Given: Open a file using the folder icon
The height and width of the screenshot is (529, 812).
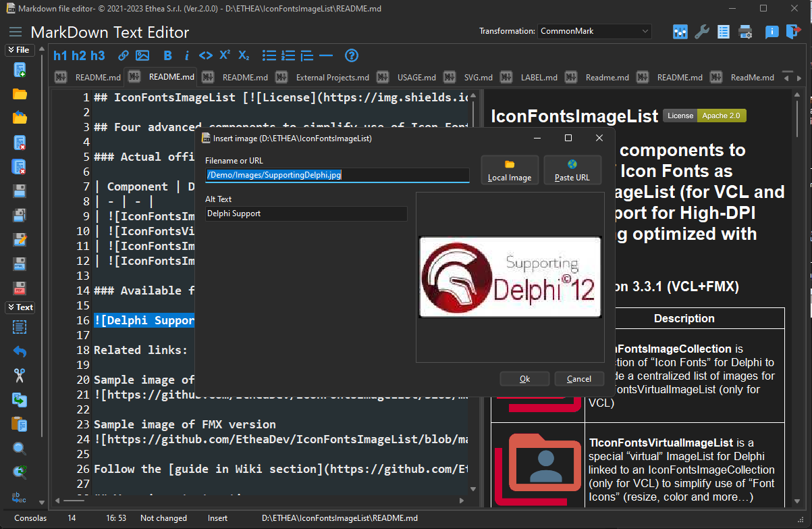Looking at the screenshot, I should tap(20, 94).
